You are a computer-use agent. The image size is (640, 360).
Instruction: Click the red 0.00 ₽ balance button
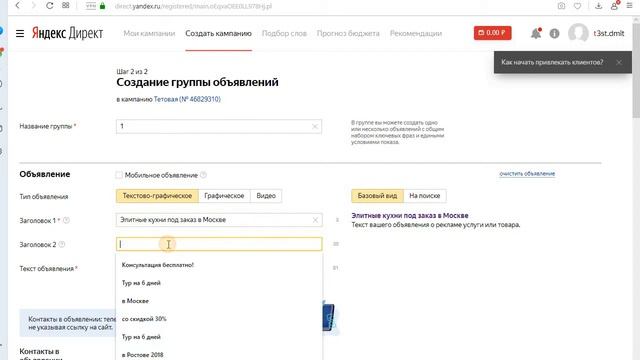click(x=492, y=33)
